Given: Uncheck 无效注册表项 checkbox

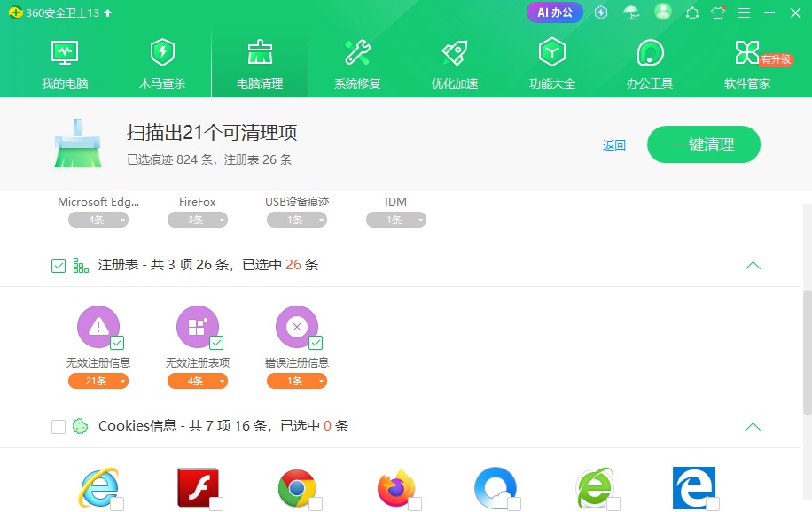Looking at the screenshot, I should [x=216, y=343].
